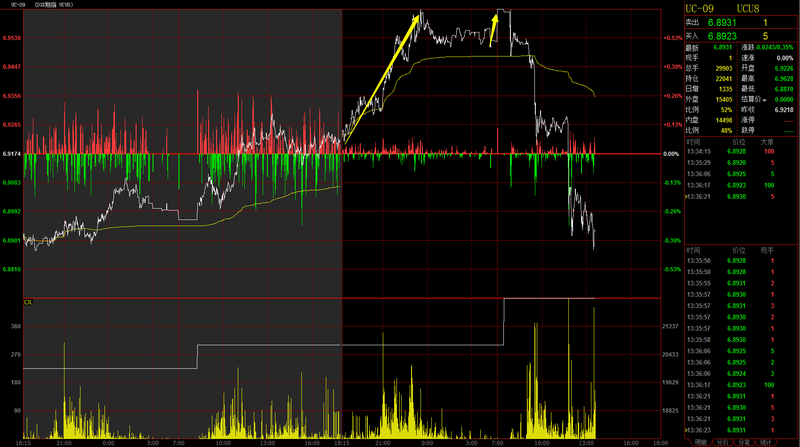Click the 6.9174 baseline price axis label
The image size is (800, 447).
(12, 154)
